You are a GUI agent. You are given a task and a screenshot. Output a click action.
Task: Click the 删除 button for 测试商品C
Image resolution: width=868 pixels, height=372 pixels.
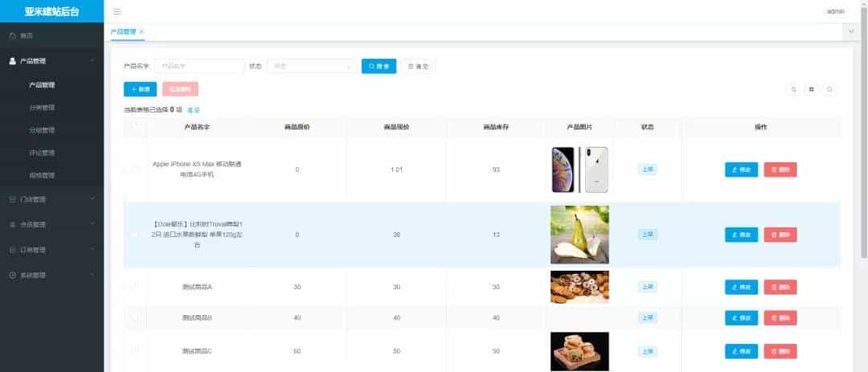780,352
